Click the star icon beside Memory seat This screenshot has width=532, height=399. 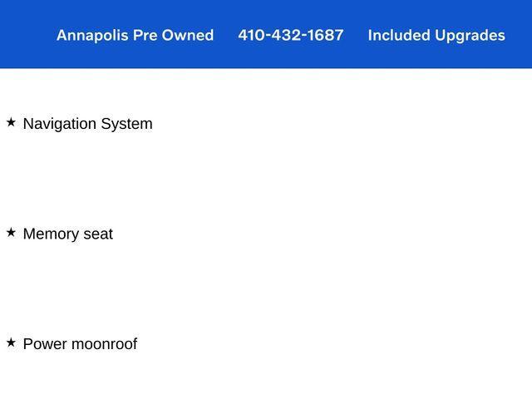[x=11, y=233]
